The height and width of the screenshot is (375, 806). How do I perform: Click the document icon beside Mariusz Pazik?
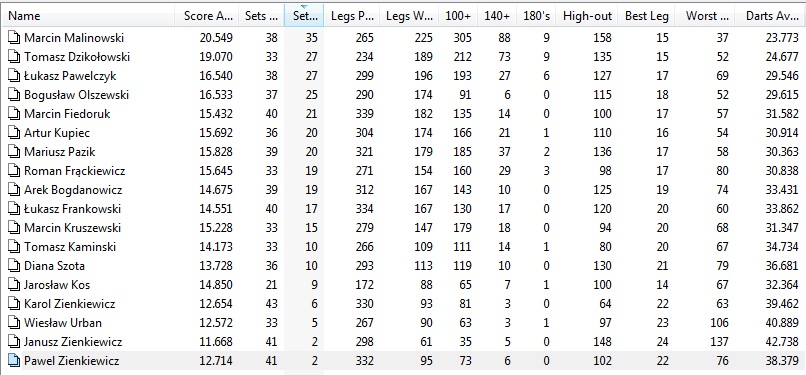(x=15, y=152)
